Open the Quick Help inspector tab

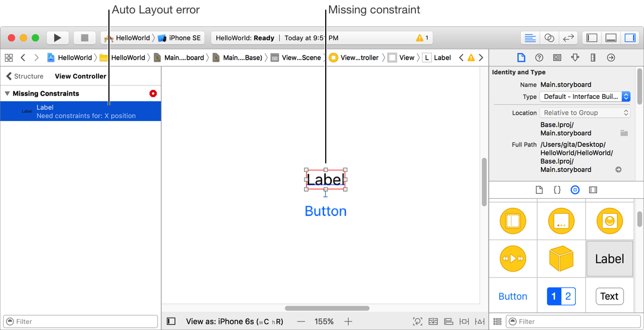539,58
